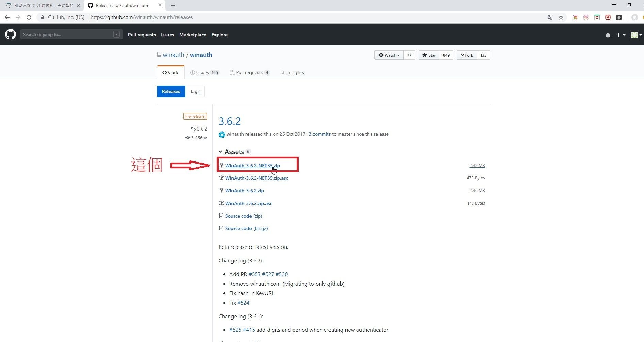Open user avatar menu
This screenshot has width=644, height=342.
[636, 35]
